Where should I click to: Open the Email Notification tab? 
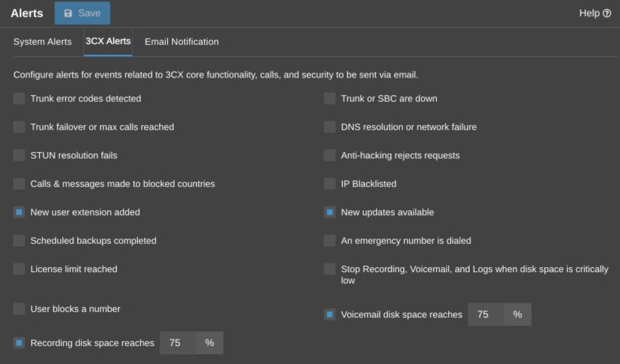[x=182, y=41]
